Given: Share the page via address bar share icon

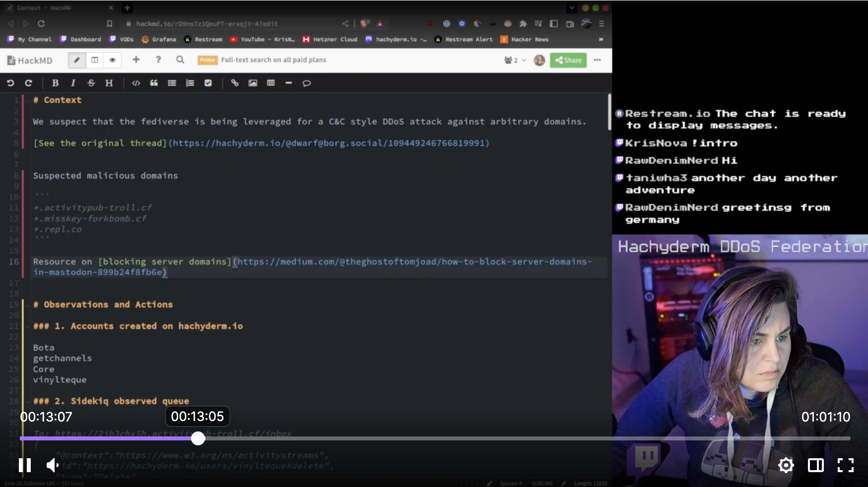Looking at the screenshot, I should point(345,23).
